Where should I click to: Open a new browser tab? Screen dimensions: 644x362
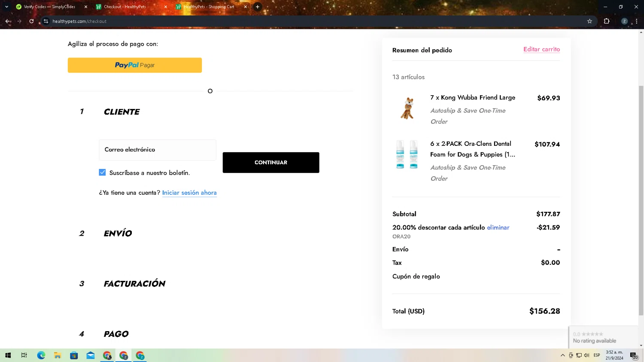[x=258, y=7]
